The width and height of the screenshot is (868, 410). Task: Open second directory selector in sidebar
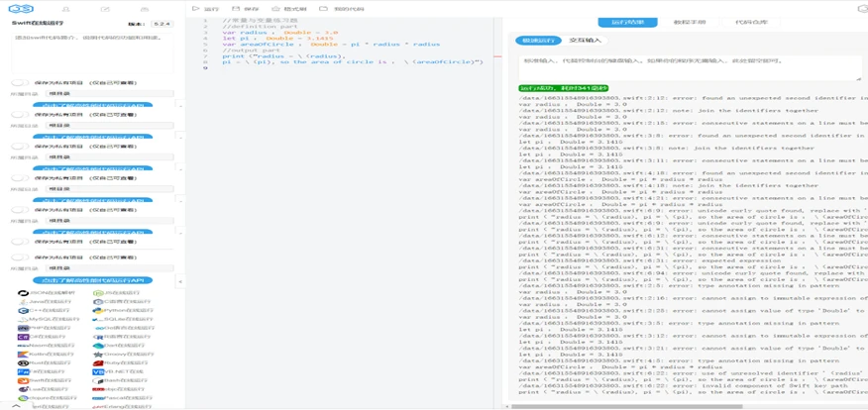110,126
